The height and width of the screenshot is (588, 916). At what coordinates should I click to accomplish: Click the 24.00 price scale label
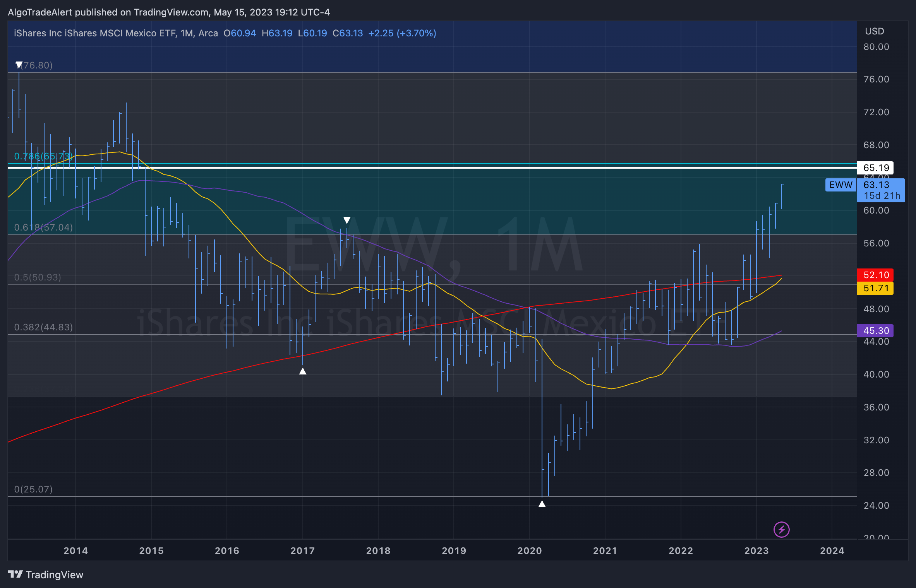pyautogui.click(x=876, y=506)
